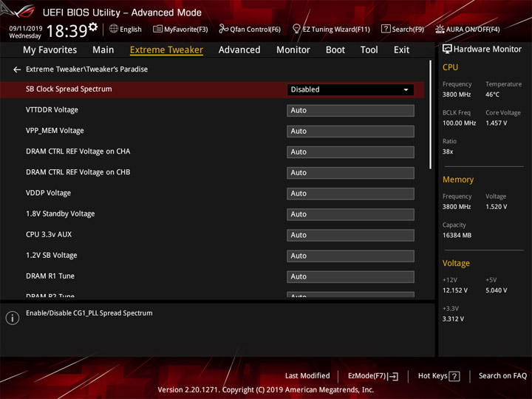Click the CPU 3.3v AUX Auto field

[x=350, y=235]
